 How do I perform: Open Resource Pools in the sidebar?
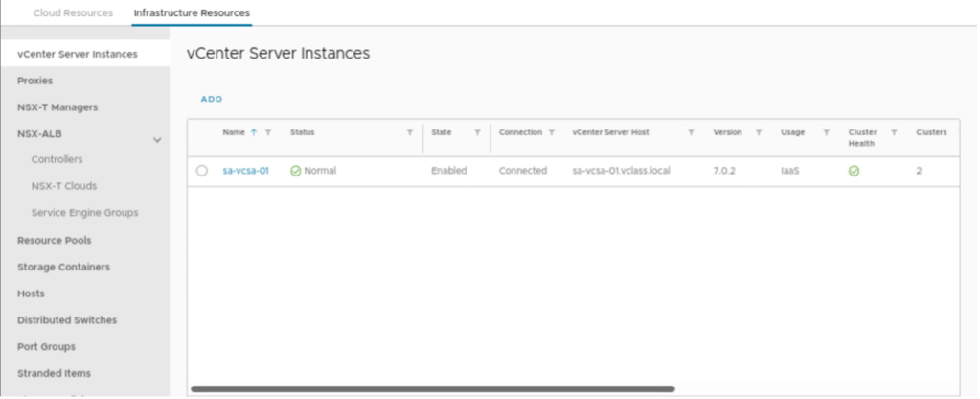55,240
